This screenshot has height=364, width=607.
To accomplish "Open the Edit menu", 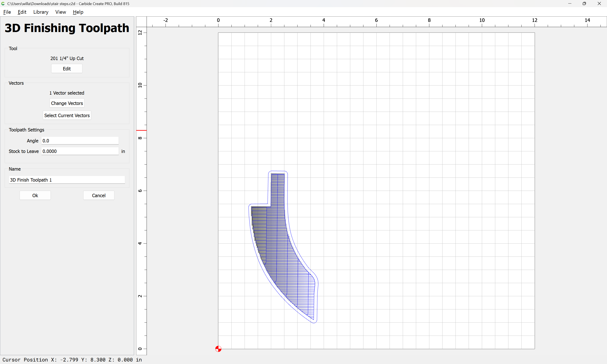I will click(22, 12).
